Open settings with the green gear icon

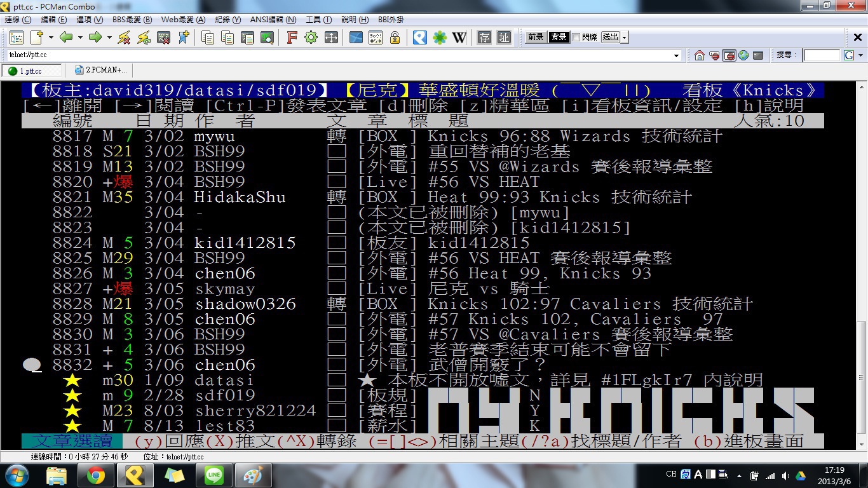point(311,37)
